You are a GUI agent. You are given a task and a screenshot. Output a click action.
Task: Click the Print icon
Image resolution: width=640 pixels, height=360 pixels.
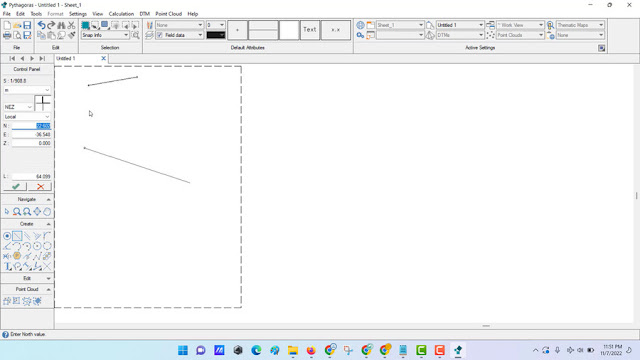7,36
